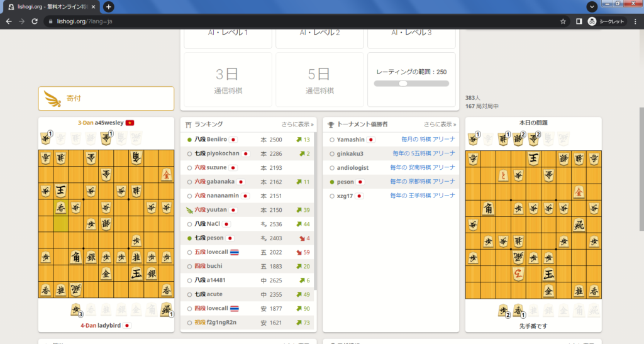Open player f2g1ngR2n's profile
The width and height of the screenshot is (644, 344).
(216, 322)
